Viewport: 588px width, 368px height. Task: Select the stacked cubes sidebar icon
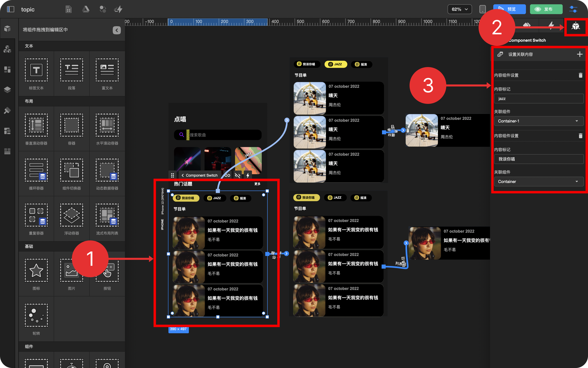[x=7, y=49]
